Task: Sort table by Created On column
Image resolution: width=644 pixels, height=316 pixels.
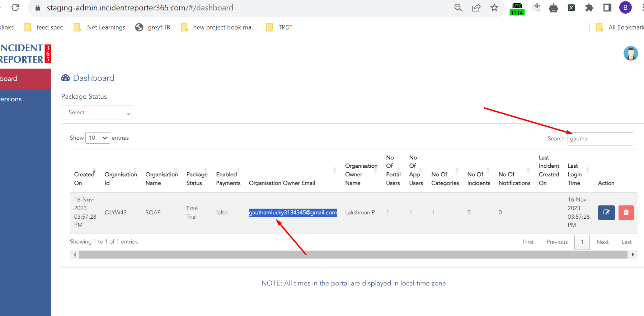Action: (84, 178)
